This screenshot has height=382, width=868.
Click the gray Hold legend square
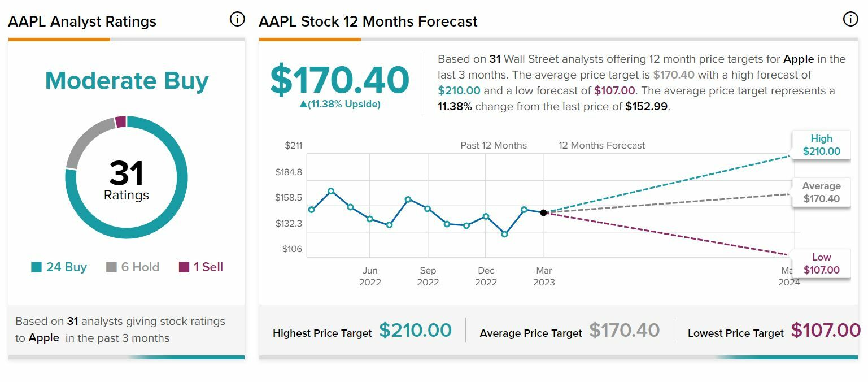111,267
